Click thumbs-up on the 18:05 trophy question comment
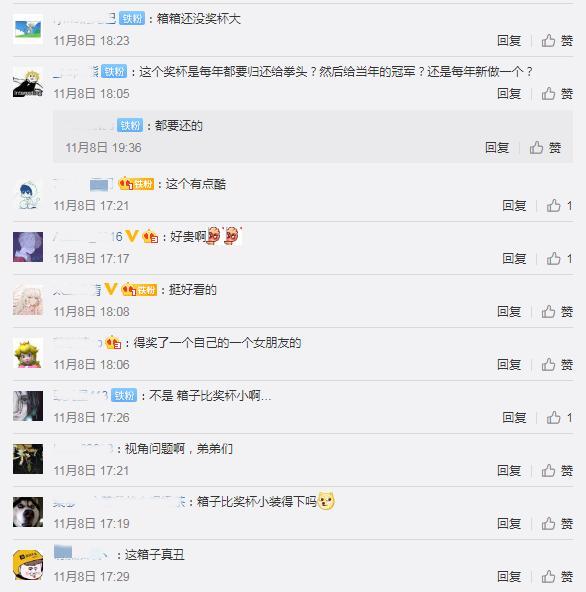Image resolution: width=586 pixels, height=592 pixels. 557,93
